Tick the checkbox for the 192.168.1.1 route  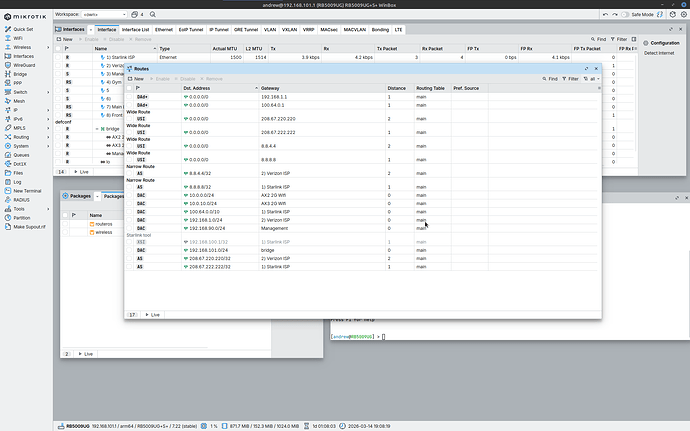click(x=129, y=97)
